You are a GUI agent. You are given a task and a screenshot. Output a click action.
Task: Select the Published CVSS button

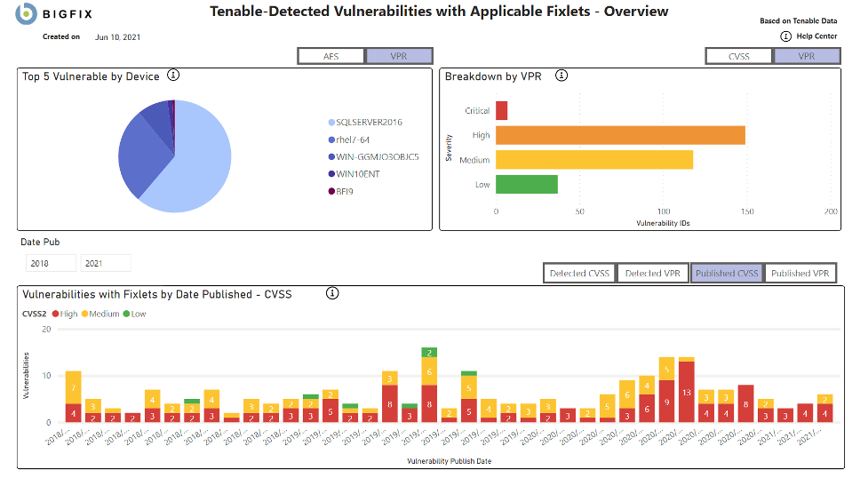727,274
